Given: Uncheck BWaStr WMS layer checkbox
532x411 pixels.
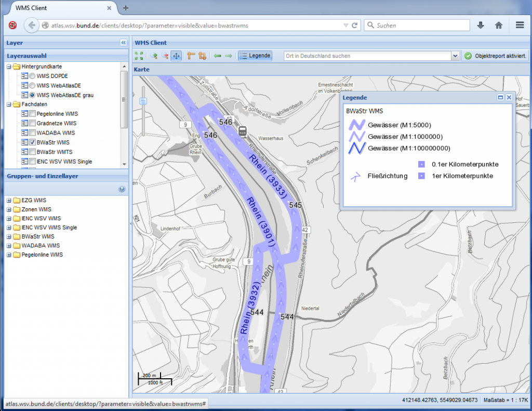Looking at the screenshot, I should pyautogui.click(x=33, y=142).
